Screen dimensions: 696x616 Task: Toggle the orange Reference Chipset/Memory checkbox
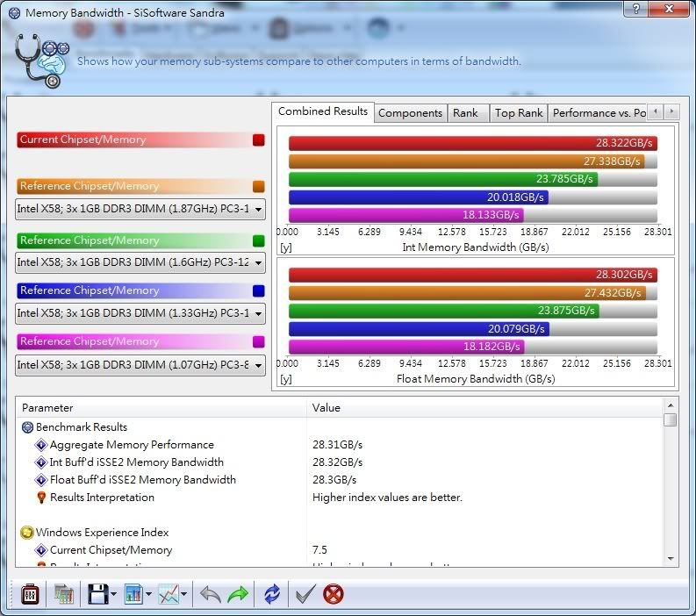(x=258, y=186)
